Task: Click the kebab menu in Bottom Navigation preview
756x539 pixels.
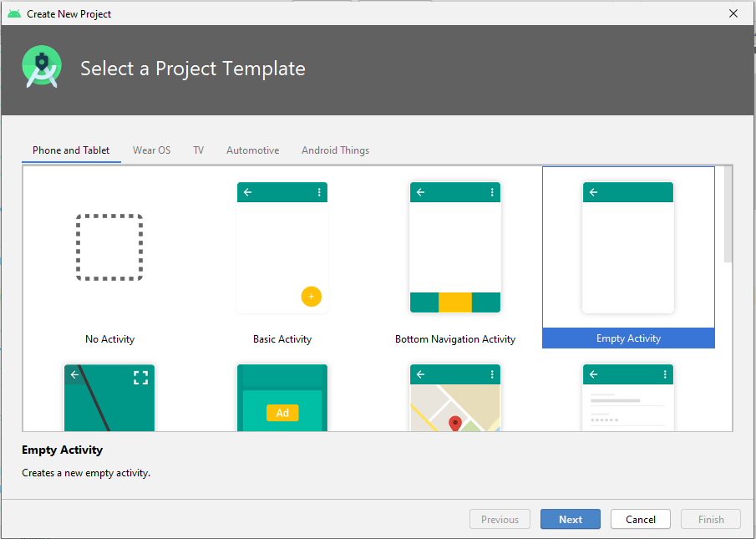Action: point(491,192)
